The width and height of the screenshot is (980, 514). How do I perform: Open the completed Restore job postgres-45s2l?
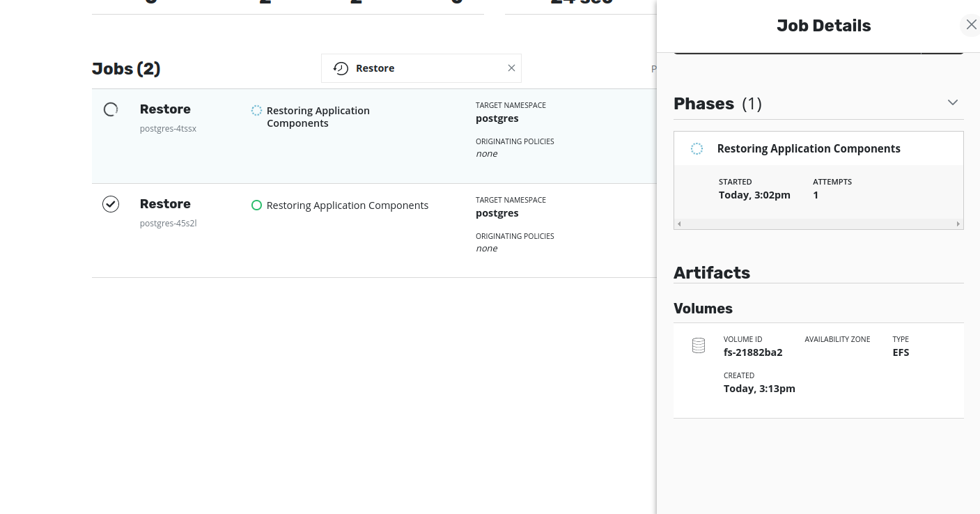(x=165, y=204)
